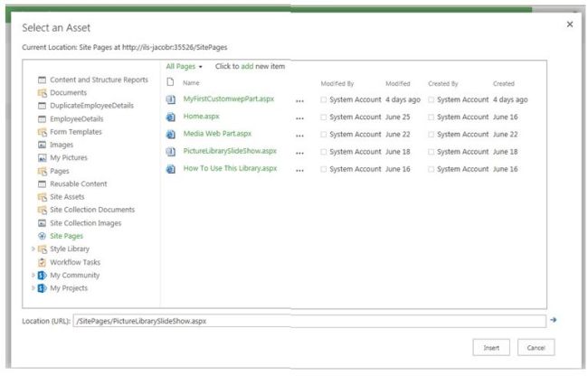
Task: Sort by the Created column header
Action: (x=504, y=83)
